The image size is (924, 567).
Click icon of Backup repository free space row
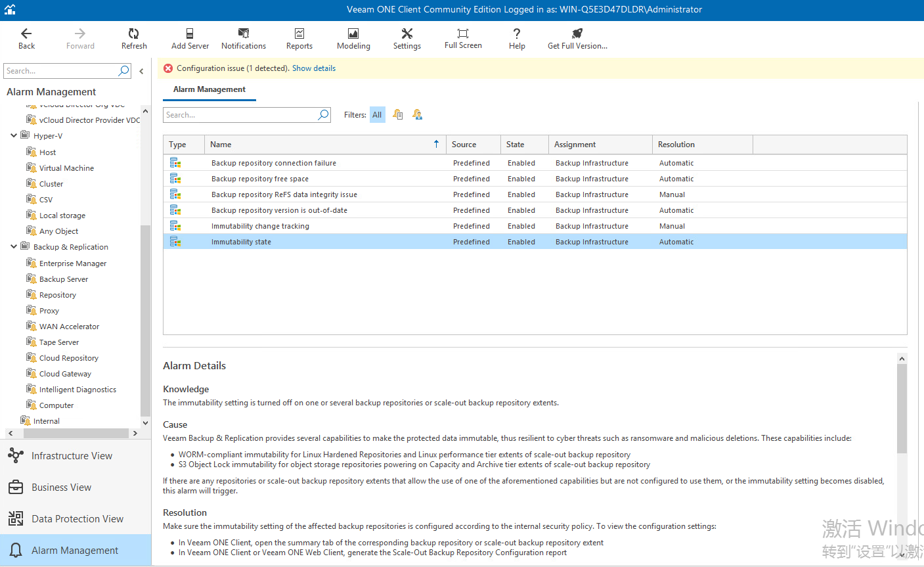(x=175, y=179)
